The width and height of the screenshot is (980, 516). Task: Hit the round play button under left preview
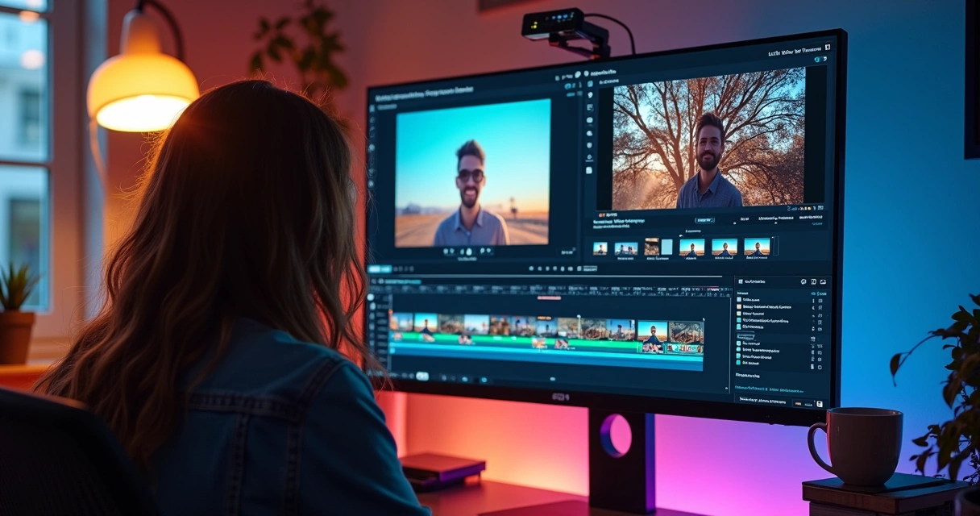coord(468,252)
